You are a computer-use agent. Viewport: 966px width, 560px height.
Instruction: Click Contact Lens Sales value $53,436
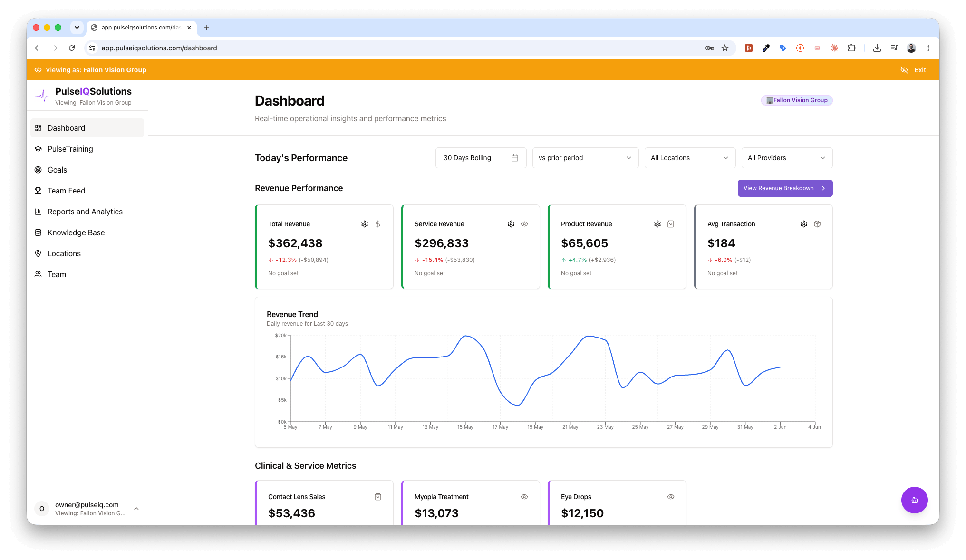(x=291, y=513)
